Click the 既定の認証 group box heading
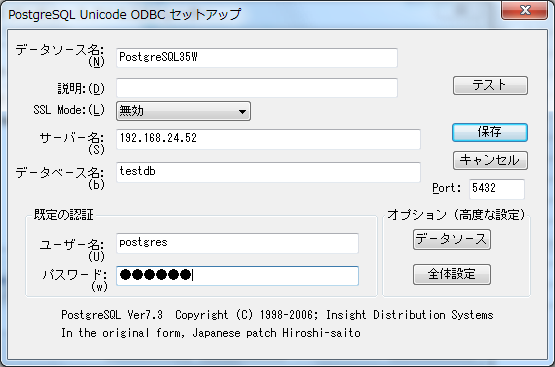The height and width of the screenshot is (367, 555). coord(63,215)
